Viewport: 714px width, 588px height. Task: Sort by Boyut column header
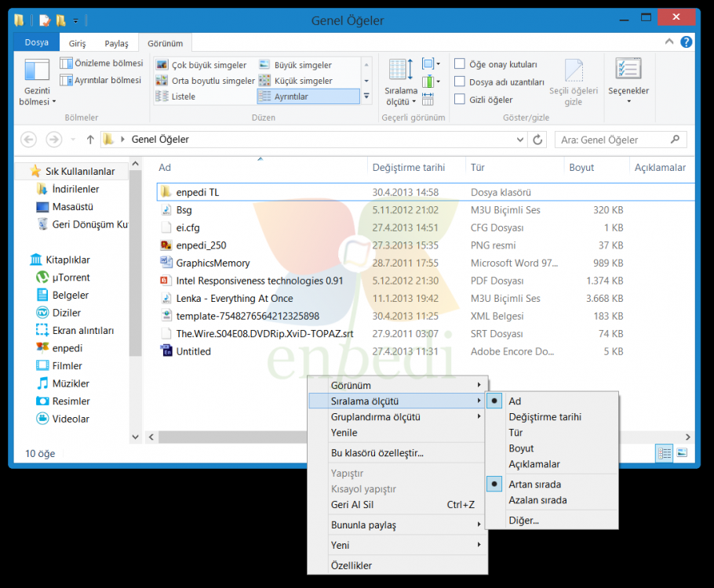click(596, 168)
